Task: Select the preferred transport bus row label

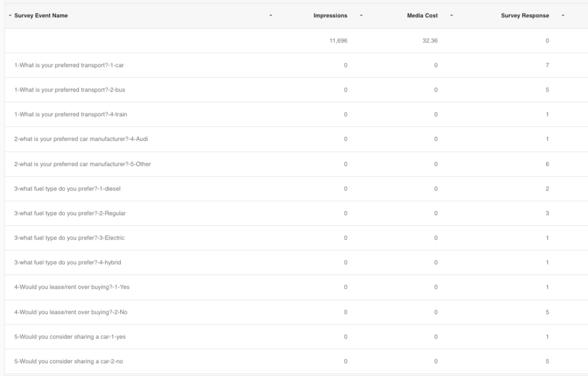Action: pos(65,90)
